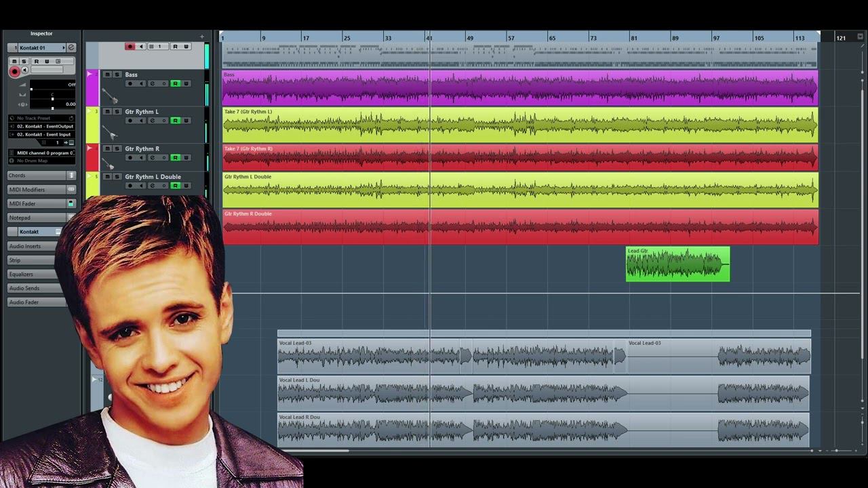Adjust the pan slider in Inspector
The width and height of the screenshot is (868, 488).
(53, 98)
